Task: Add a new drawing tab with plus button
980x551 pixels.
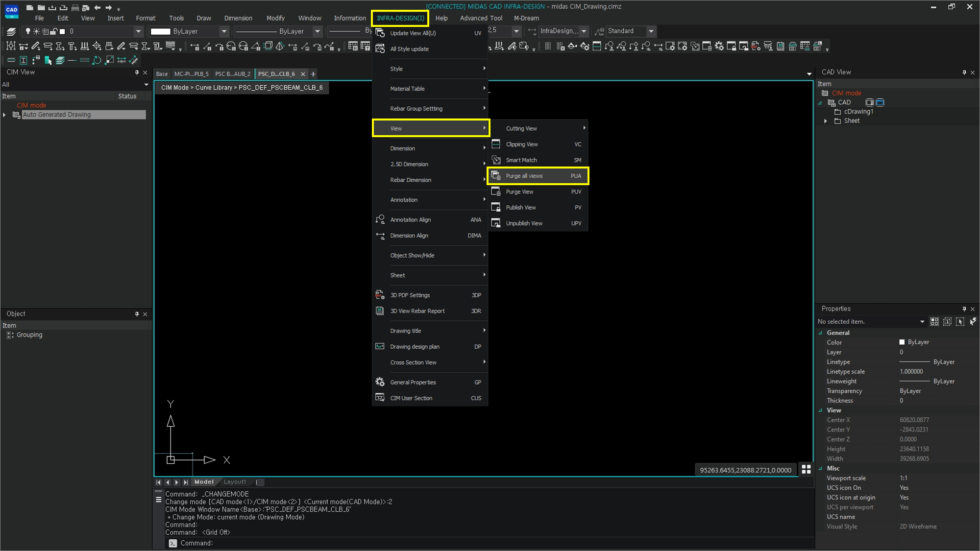Action: pos(313,74)
